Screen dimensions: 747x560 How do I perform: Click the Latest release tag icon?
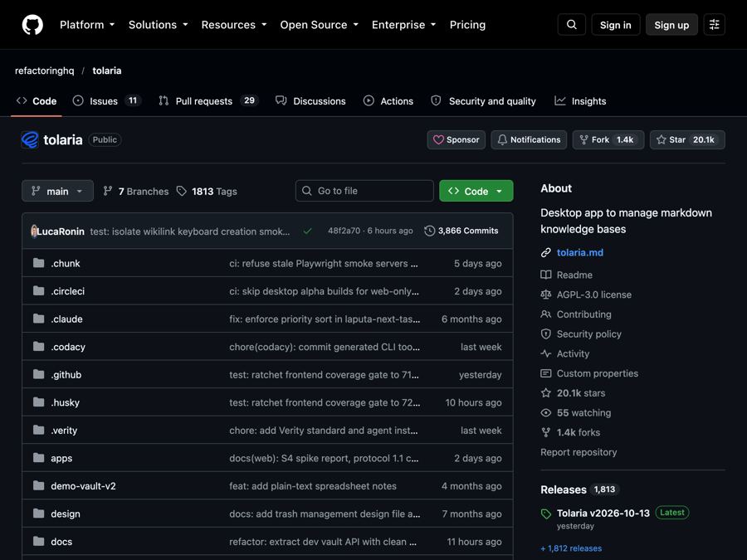tap(546, 514)
